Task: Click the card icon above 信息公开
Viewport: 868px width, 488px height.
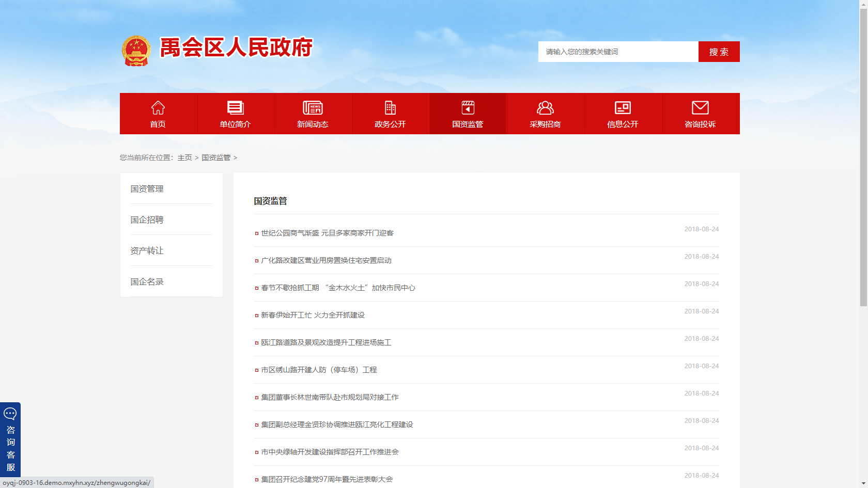Action: pos(623,107)
